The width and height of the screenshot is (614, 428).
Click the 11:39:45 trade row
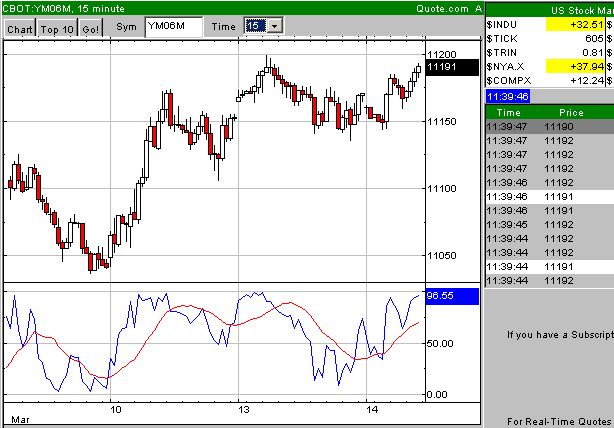549,225
